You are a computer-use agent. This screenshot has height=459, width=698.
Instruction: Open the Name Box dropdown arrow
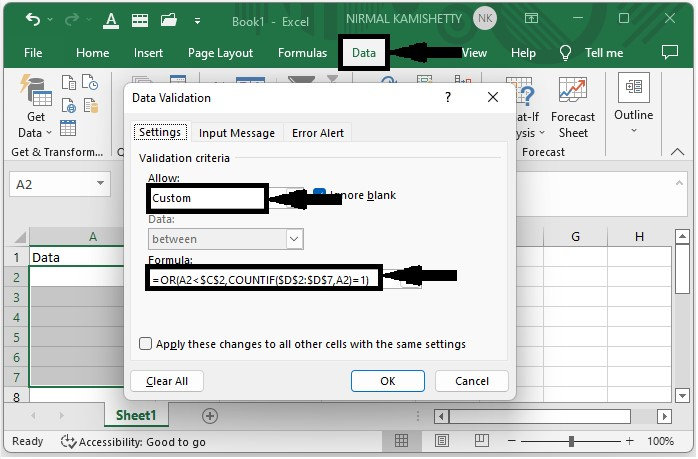(x=101, y=183)
